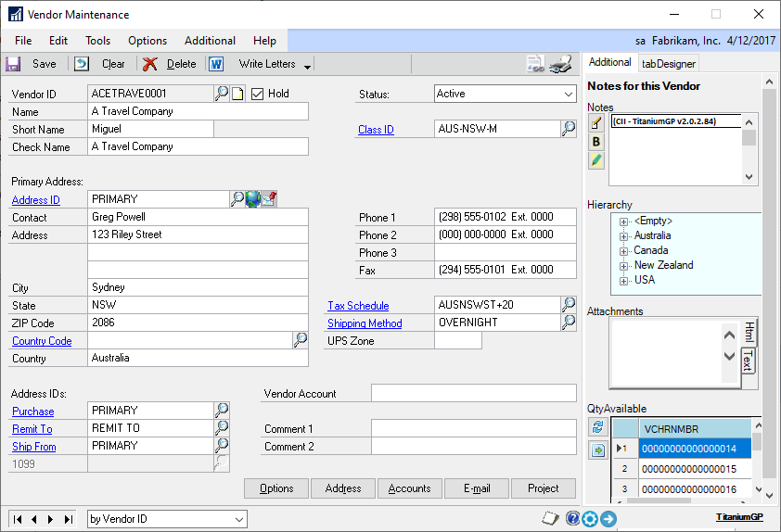
Task: Open the Status dropdown
Action: pyautogui.click(x=569, y=94)
